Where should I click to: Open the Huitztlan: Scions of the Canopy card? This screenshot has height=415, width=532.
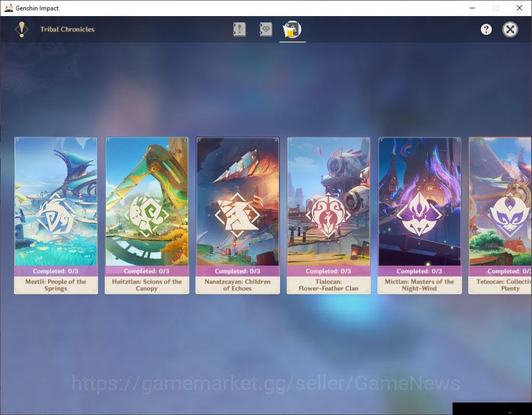[147, 215]
